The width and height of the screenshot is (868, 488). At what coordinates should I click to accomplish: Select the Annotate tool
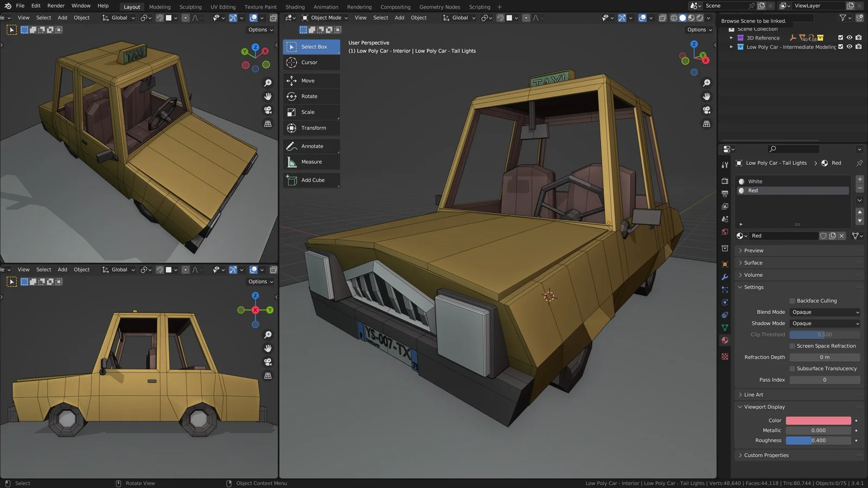[311, 146]
